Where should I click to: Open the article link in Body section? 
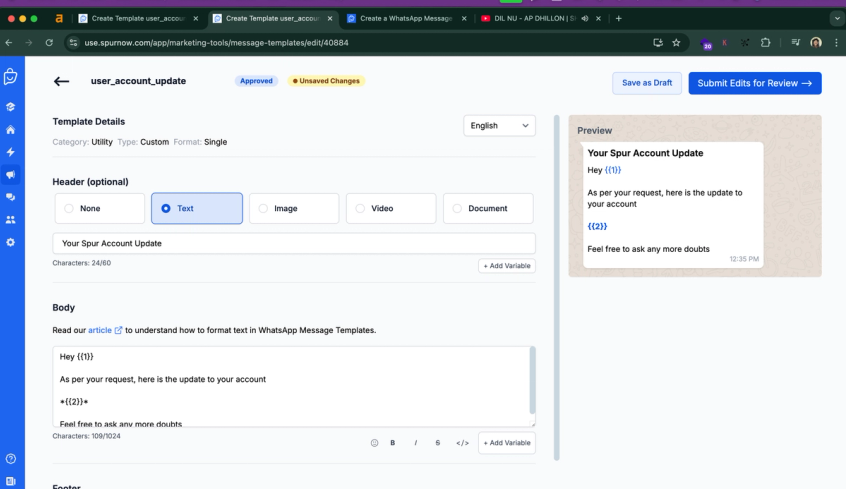click(x=105, y=330)
